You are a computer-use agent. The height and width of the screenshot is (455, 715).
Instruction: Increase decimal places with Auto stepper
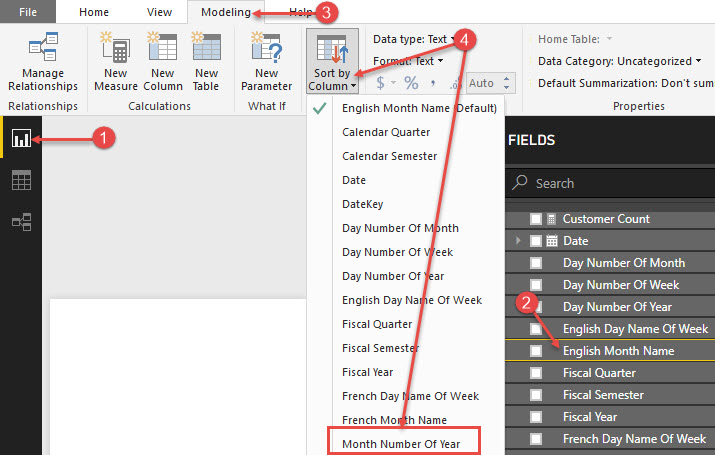507,78
